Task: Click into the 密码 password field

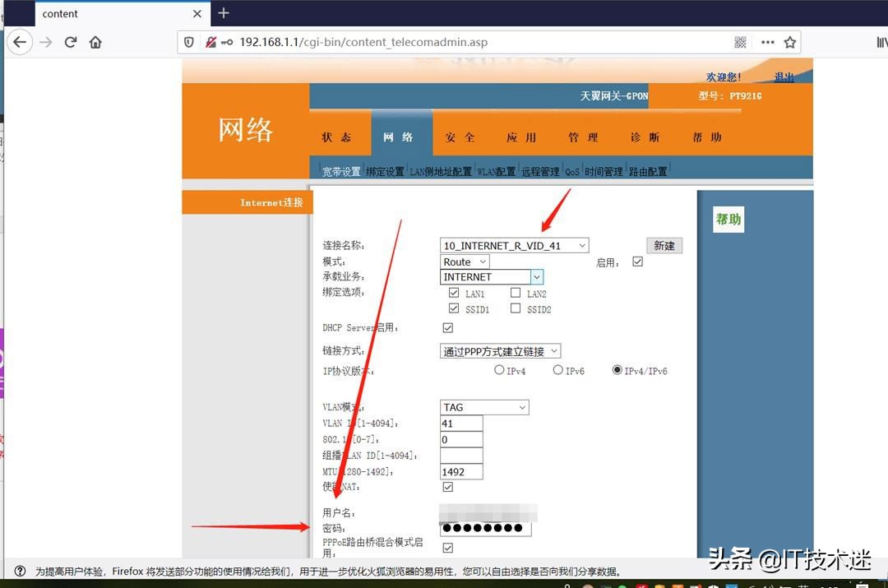Action: click(x=485, y=529)
